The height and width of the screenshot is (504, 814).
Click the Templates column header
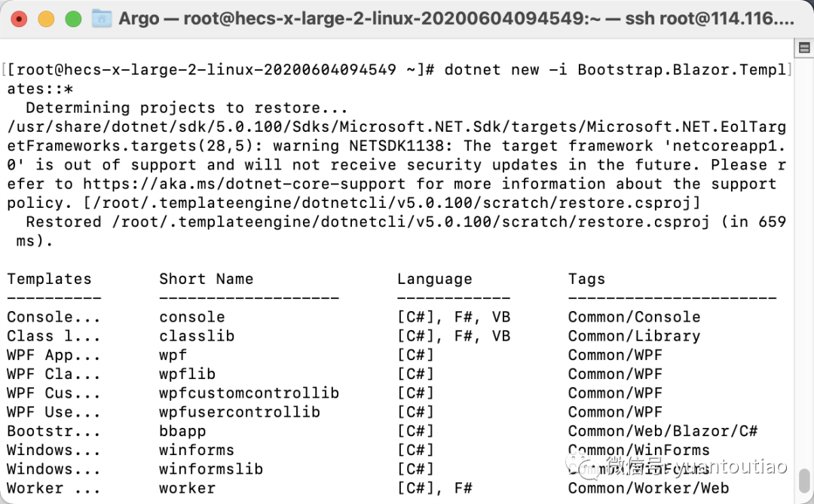49,279
